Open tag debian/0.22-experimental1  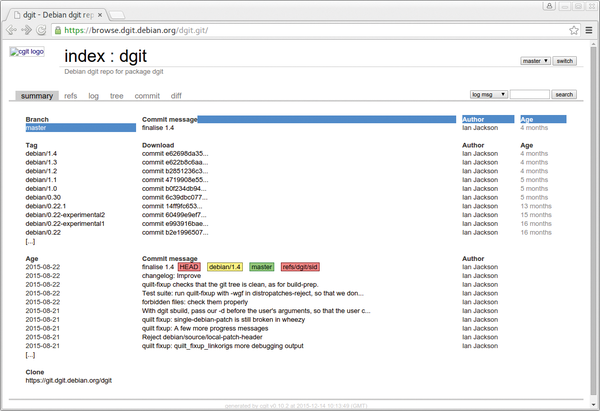[x=65, y=224]
